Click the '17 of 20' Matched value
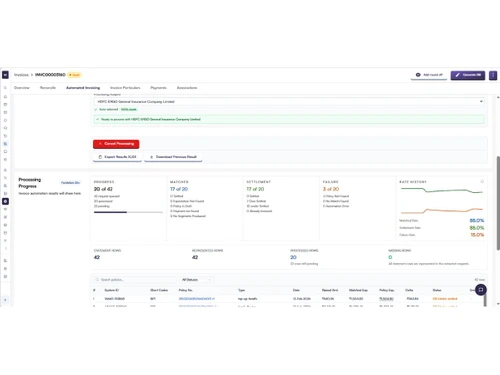The image size is (500, 375). tap(179, 189)
